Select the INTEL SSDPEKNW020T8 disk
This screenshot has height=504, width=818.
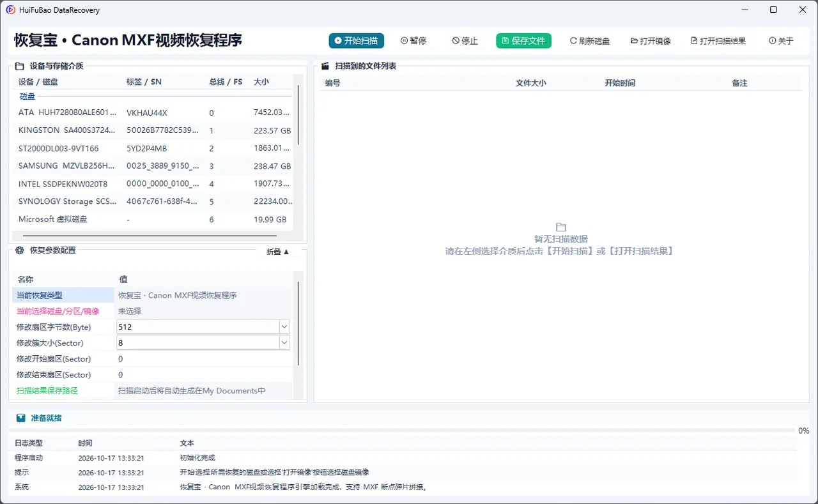point(153,183)
